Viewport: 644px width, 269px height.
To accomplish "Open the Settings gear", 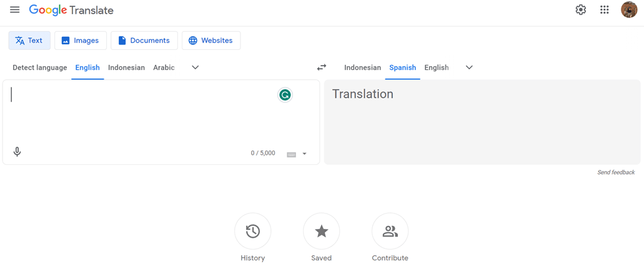I will [581, 10].
